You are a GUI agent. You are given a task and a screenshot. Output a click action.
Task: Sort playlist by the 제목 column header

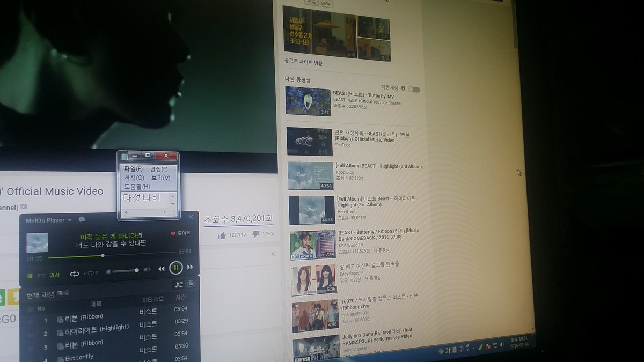coord(96,304)
